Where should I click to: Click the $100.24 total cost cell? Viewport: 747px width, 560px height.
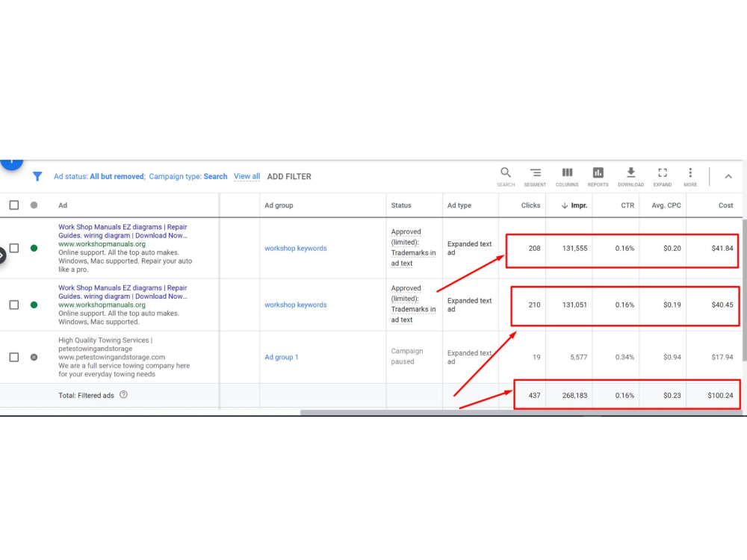(720, 395)
